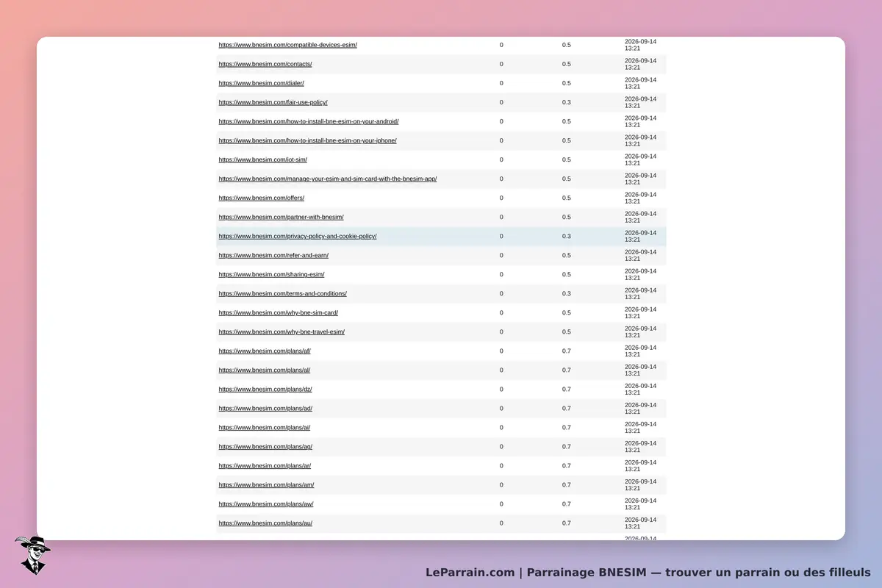Viewport: 882px width, 588px height.
Task: Open privacy-policy-and-cookie-policy link
Action: 298,236
